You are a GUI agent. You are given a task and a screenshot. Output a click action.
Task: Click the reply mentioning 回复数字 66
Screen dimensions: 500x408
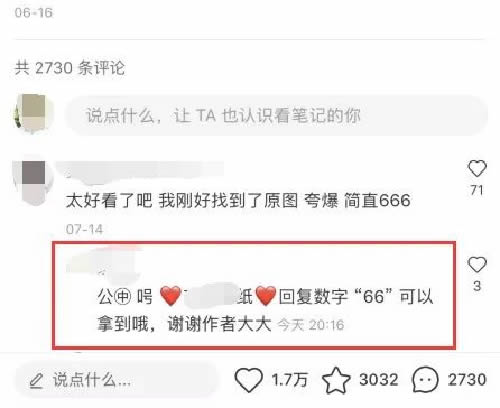click(265, 310)
